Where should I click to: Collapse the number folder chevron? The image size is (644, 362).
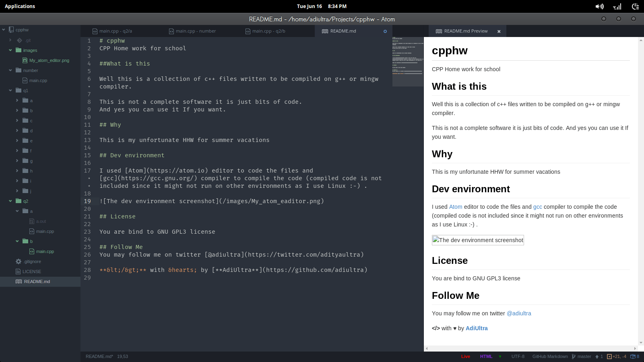click(10, 70)
